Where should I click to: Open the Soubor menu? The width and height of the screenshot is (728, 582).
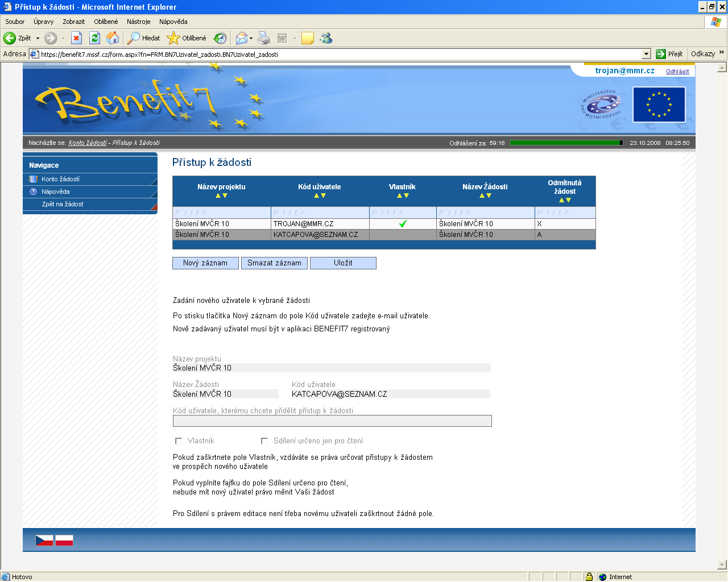15,22
